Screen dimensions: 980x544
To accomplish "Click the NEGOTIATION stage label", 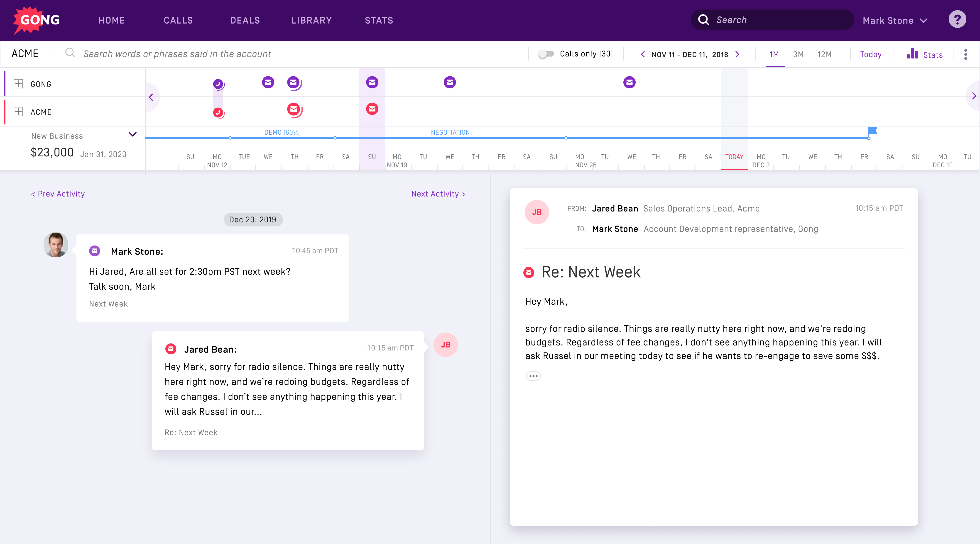I will 450,132.
